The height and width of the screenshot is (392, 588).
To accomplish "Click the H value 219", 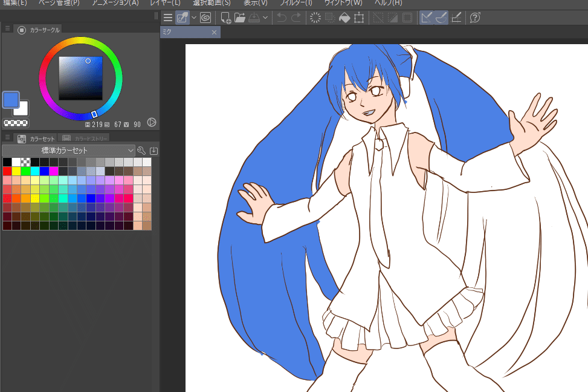I will (x=97, y=124).
